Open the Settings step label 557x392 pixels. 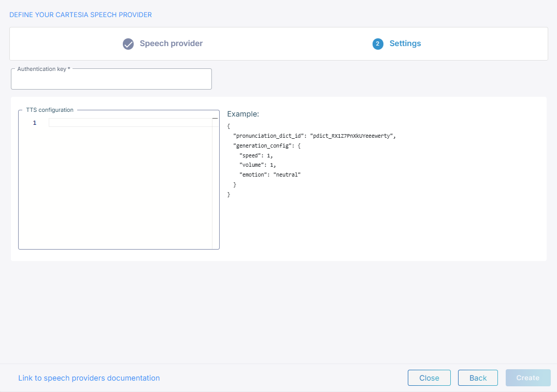coord(405,43)
